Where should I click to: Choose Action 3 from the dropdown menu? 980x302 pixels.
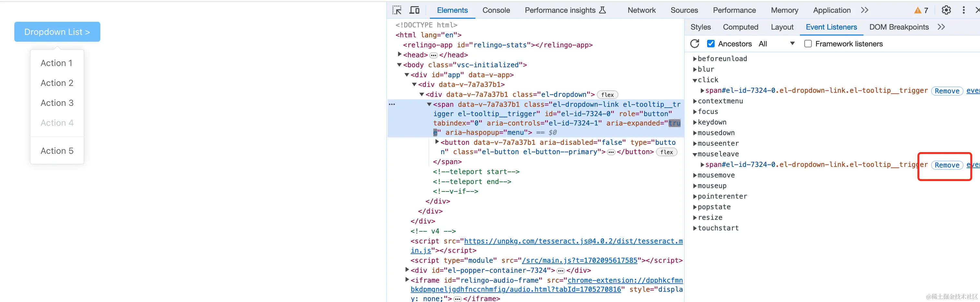point(57,103)
